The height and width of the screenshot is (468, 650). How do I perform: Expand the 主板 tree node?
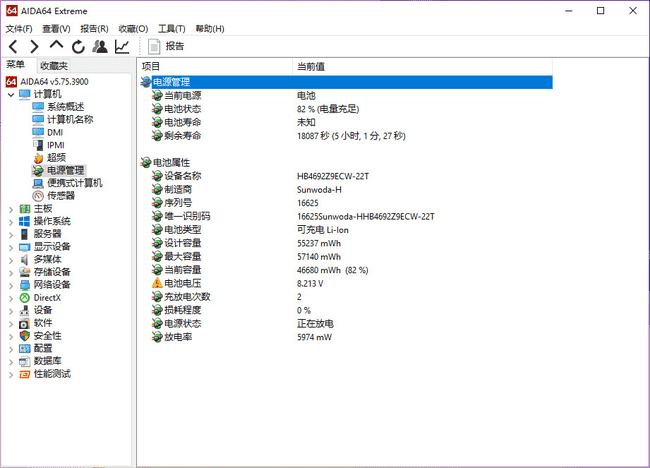click(x=11, y=209)
